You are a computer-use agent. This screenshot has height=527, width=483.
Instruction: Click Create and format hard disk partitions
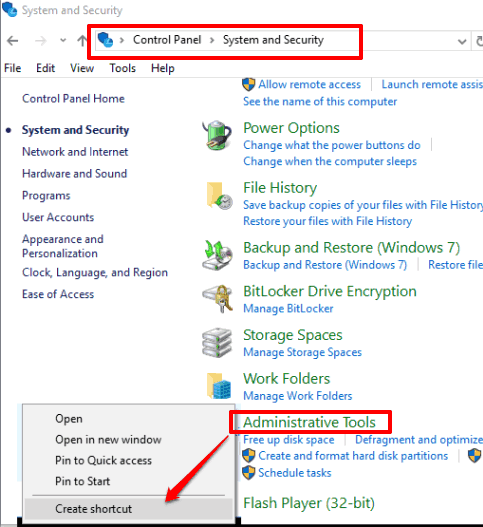[x=353, y=456]
